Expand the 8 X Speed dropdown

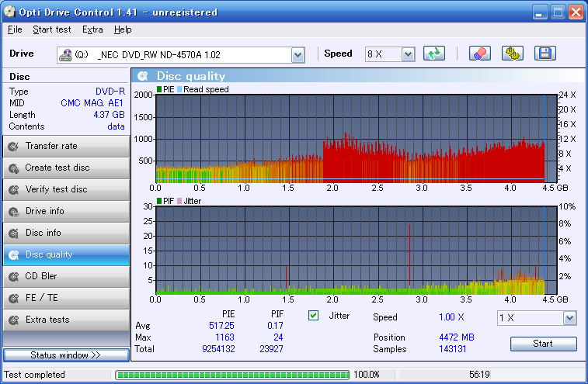point(408,55)
